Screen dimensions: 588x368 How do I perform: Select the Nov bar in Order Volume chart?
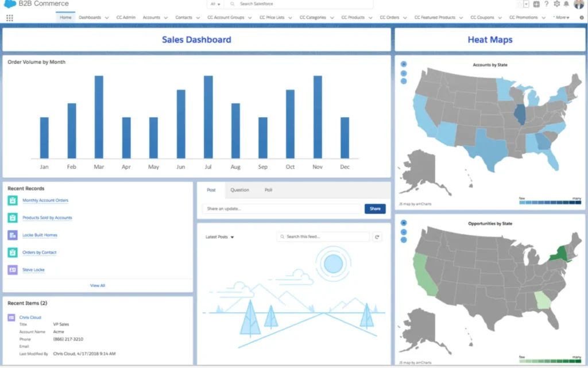click(318, 117)
